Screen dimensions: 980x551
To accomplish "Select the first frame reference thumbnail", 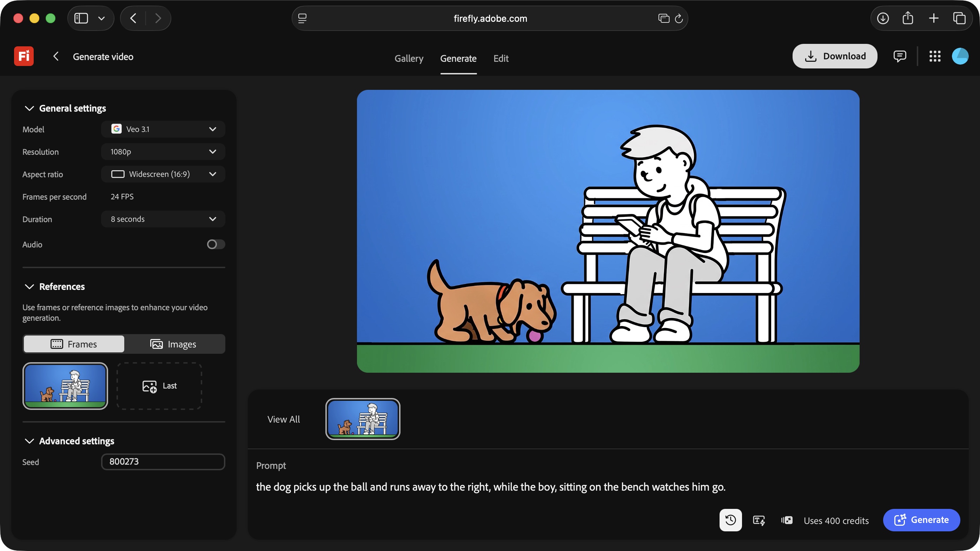I will (x=65, y=386).
